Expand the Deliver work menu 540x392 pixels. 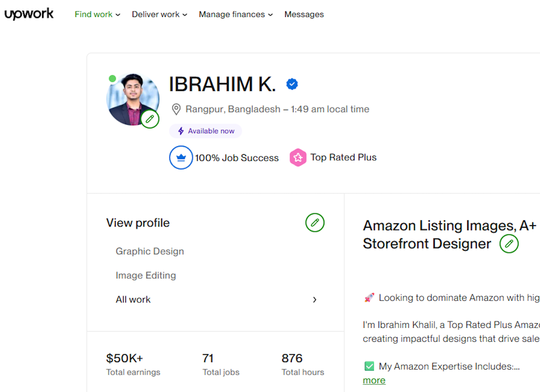pos(159,14)
